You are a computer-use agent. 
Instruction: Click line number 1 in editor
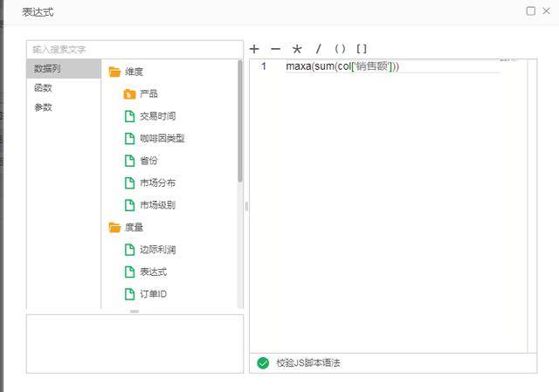pyautogui.click(x=264, y=66)
